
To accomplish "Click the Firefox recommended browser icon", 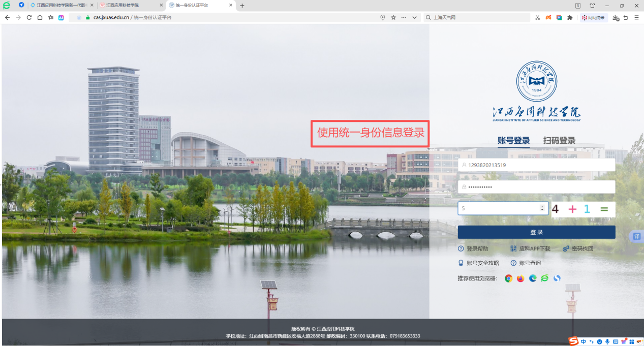I will pyautogui.click(x=520, y=278).
